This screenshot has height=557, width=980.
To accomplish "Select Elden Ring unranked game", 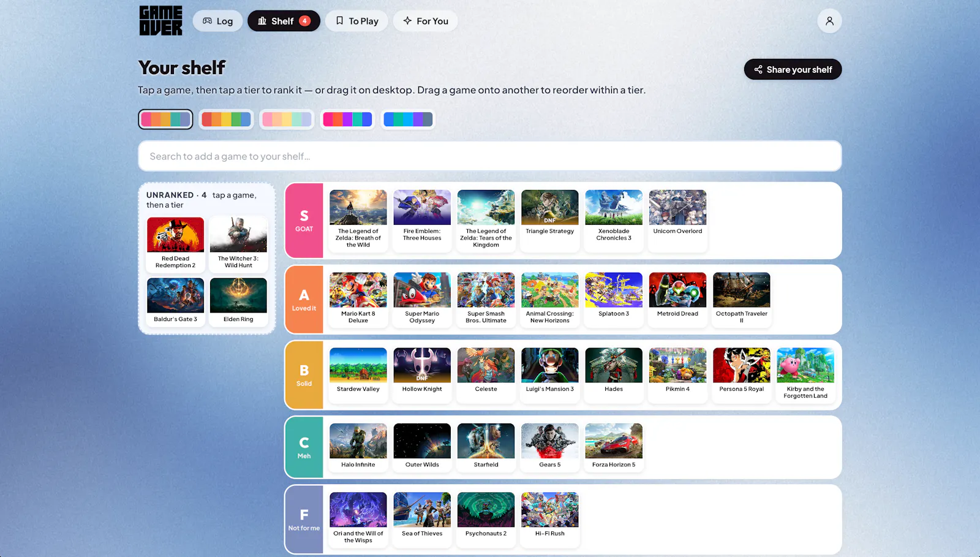I will pos(238,301).
